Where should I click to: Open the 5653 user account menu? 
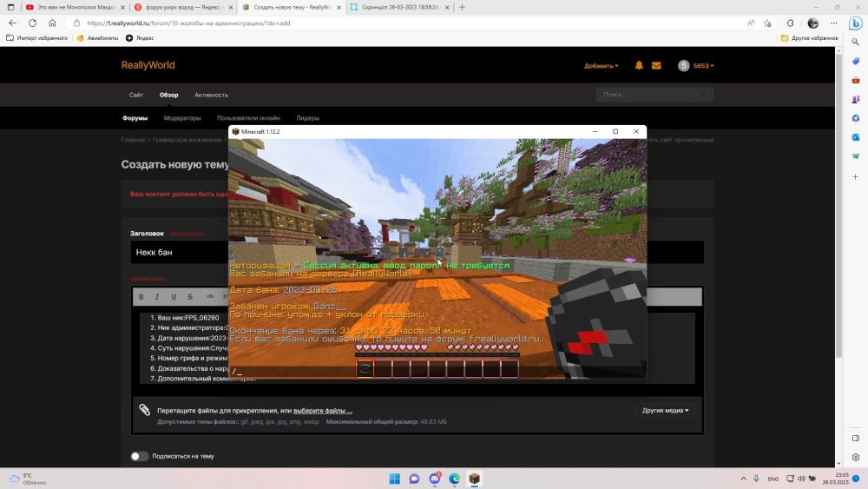(696, 65)
